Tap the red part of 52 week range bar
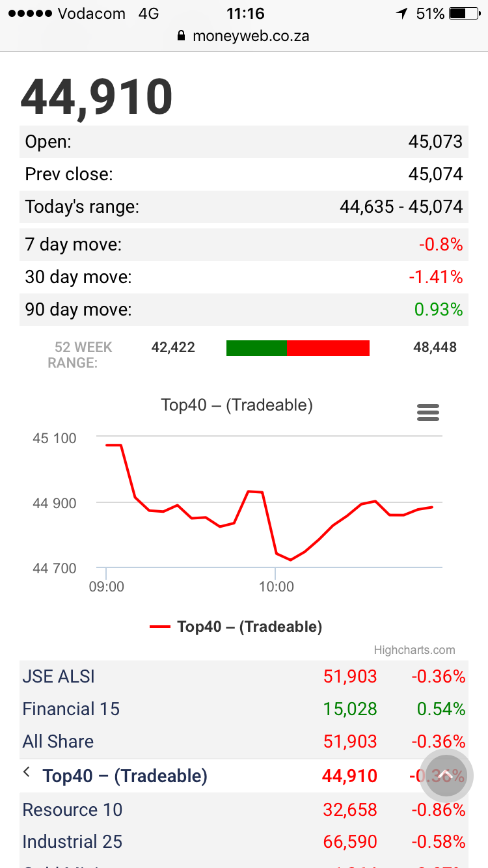This screenshot has height=868, width=488. [328, 347]
